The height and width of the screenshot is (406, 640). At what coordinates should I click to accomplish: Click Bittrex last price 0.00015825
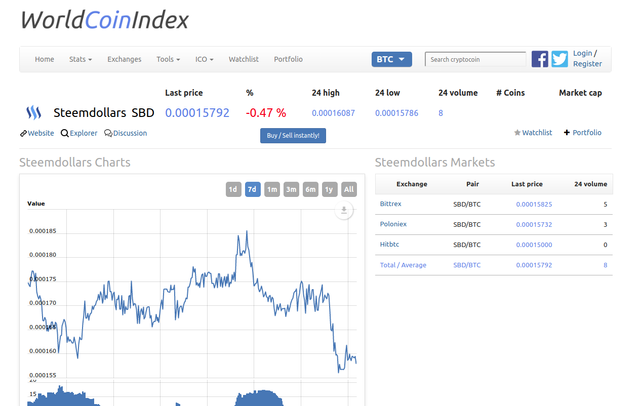point(534,204)
